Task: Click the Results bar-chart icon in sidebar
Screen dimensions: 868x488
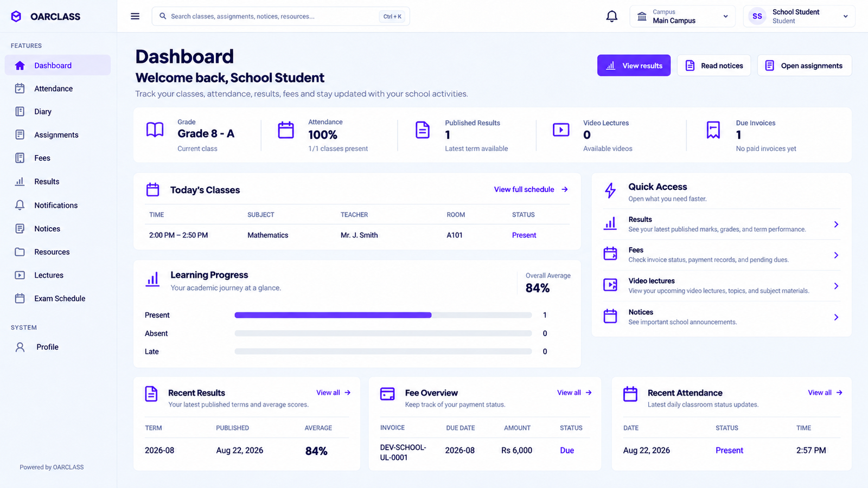Action: pos(20,182)
